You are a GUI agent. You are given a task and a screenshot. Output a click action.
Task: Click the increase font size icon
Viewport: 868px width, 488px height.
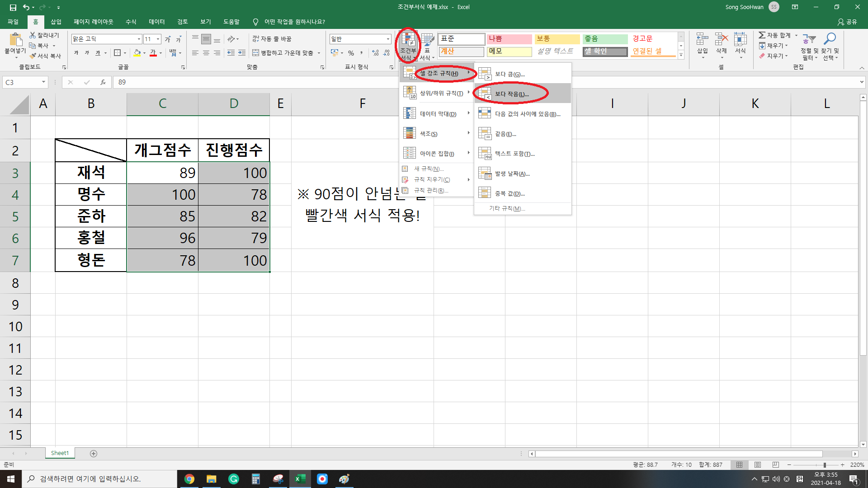[168, 39]
